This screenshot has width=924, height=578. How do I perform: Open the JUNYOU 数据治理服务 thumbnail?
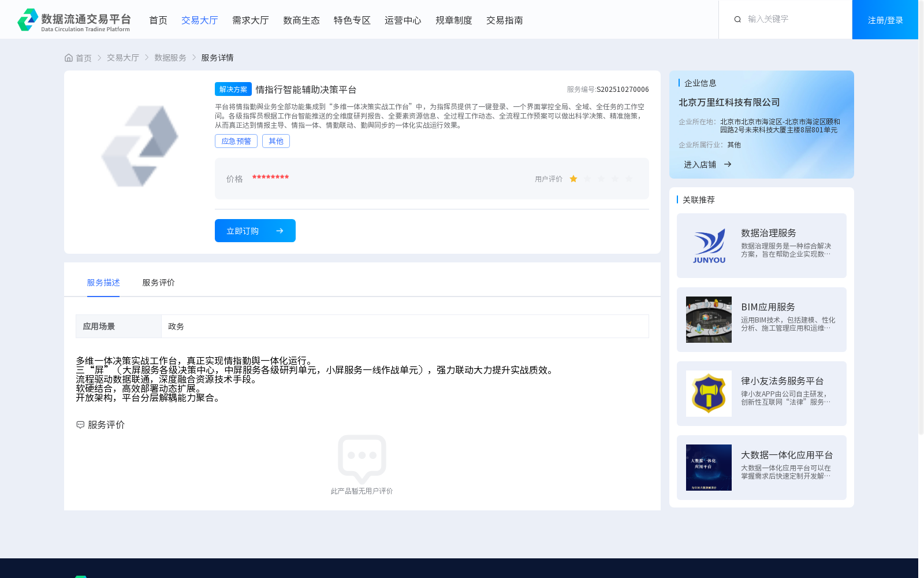tap(709, 246)
